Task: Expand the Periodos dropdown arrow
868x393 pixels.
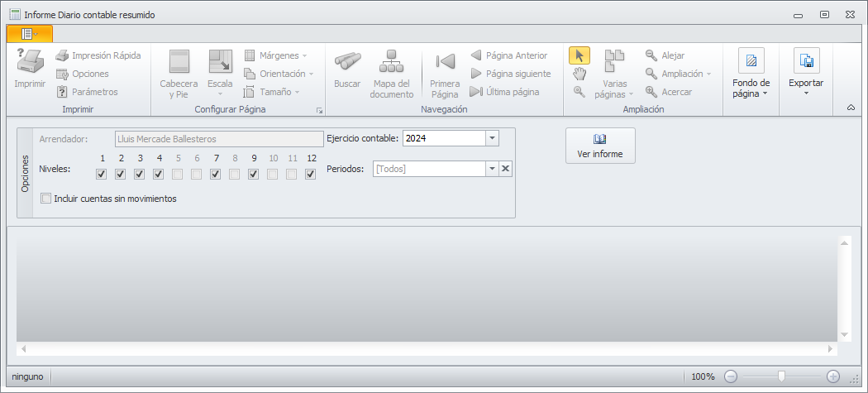Action: (492, 169)
